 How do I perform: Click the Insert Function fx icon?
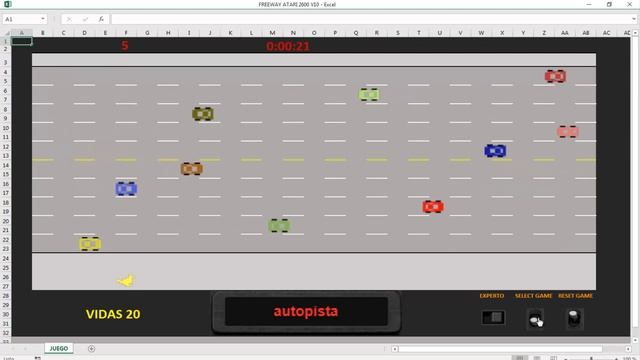(x=101, y=19)
